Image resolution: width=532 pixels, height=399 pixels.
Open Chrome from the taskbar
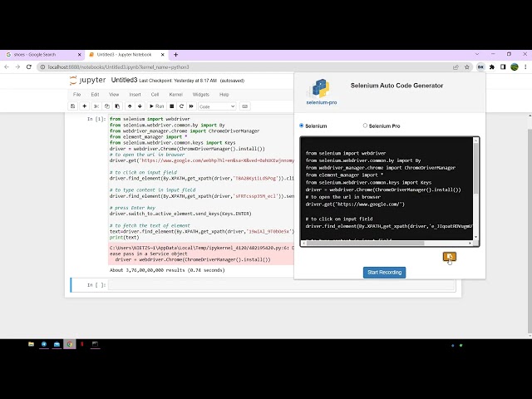click(x=70, y=344)
